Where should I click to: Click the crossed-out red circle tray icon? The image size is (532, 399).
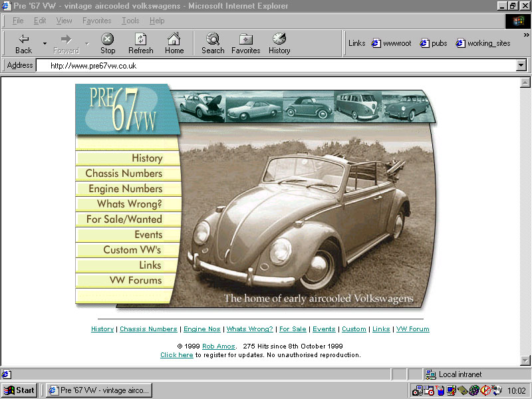tap(485, 390)
